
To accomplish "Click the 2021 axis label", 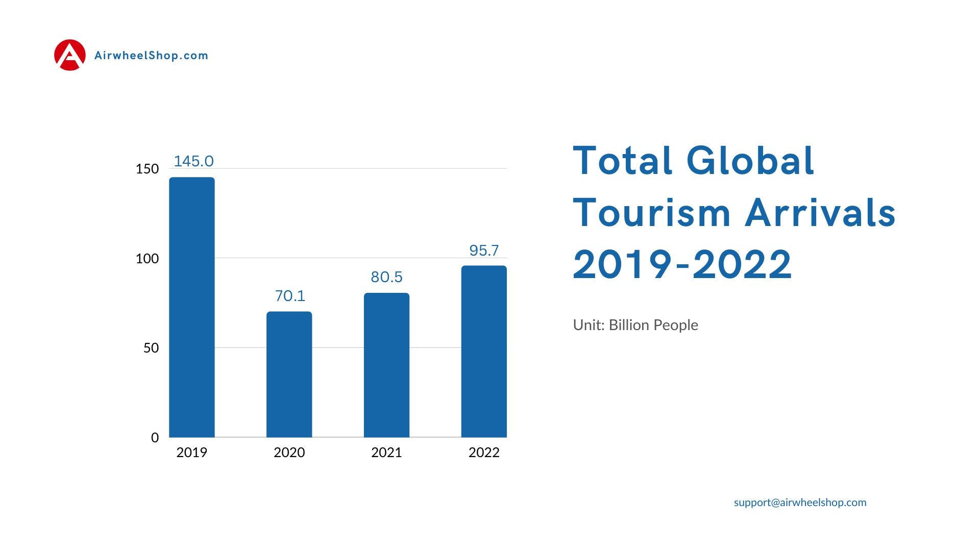I will [386, 453].
